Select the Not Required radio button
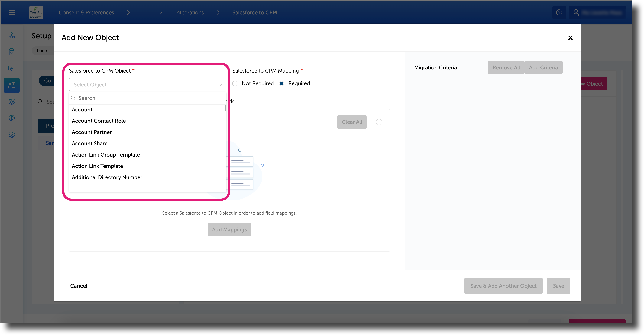Screen dimensions: 644x335 pos(235,83)
